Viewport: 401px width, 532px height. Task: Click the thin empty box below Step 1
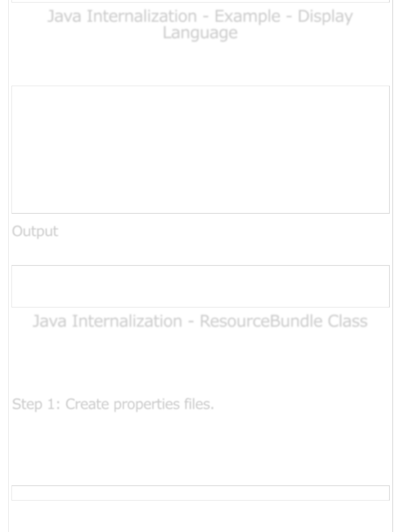[x=200, y=493]
